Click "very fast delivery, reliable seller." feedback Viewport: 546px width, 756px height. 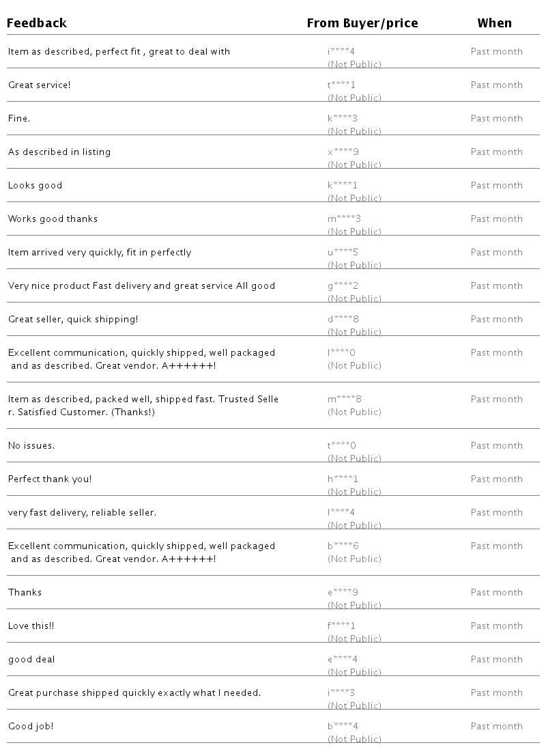click(82, 513)
